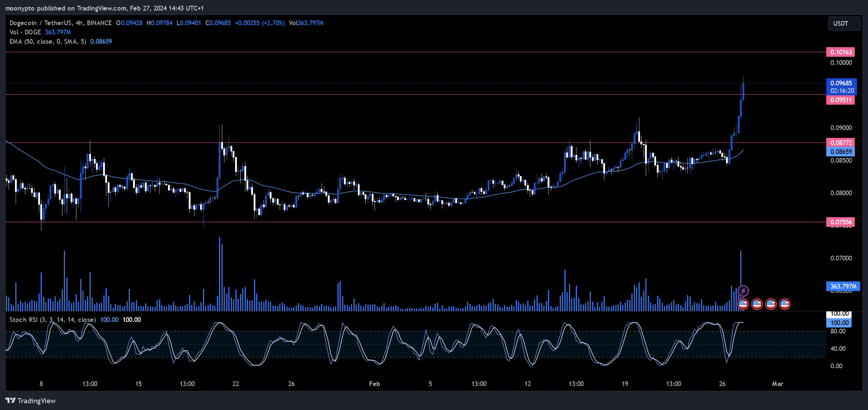Click the blue EMA value label 0.08659
Screen dimensions: 868x410
click(x=841, y=152)
